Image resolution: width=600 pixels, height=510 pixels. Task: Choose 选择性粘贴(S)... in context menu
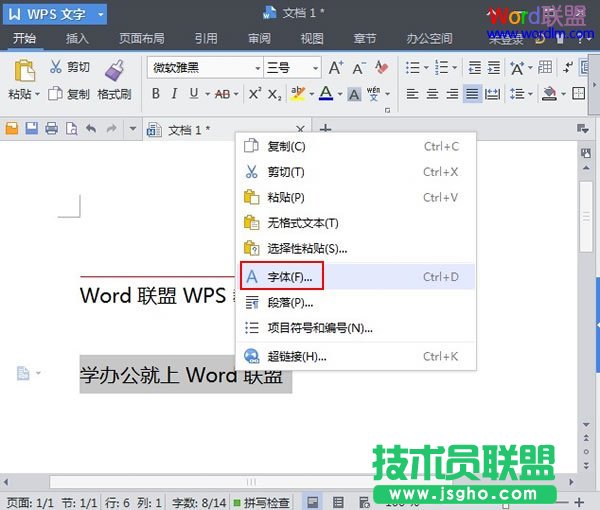355,249
